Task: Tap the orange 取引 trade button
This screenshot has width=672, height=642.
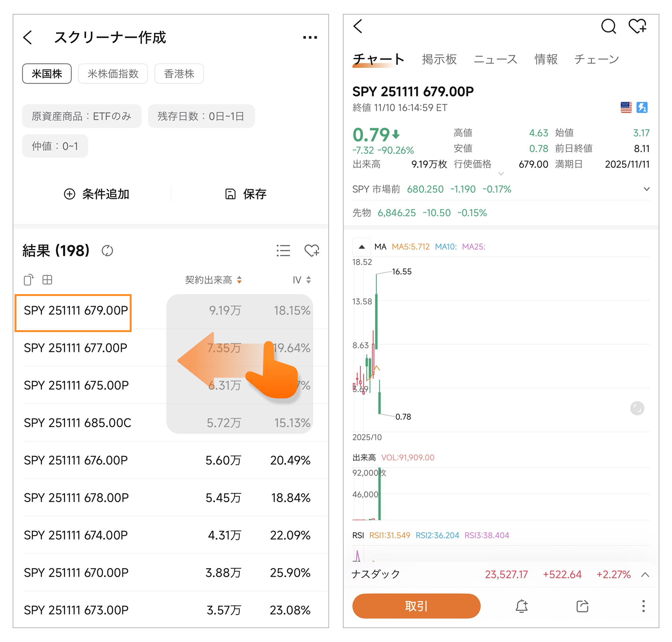Action: [x=416, y=606]
